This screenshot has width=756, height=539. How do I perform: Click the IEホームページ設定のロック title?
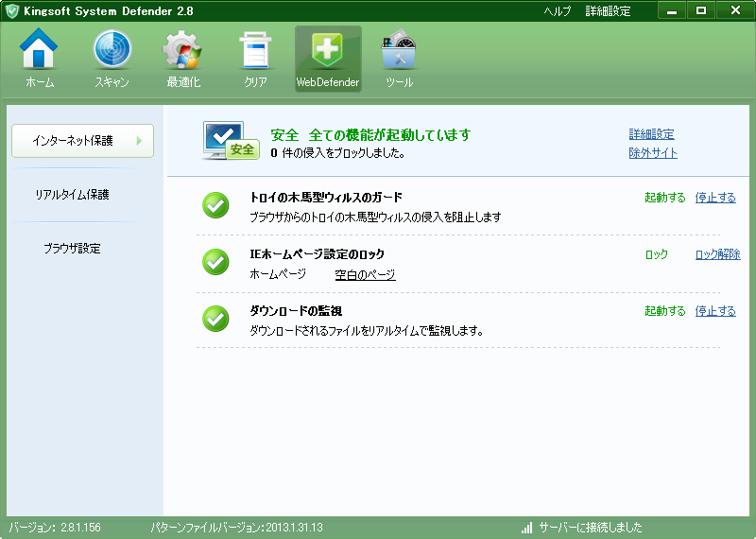317,254
